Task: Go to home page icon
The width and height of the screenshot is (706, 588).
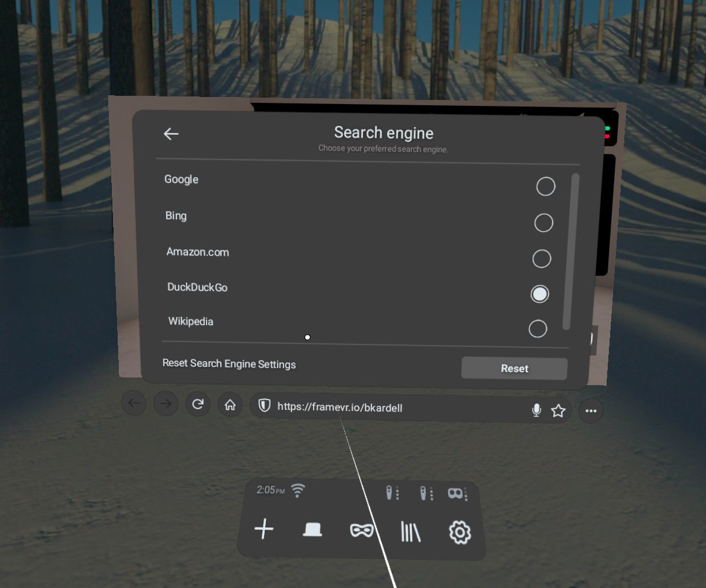Action: 230,405
